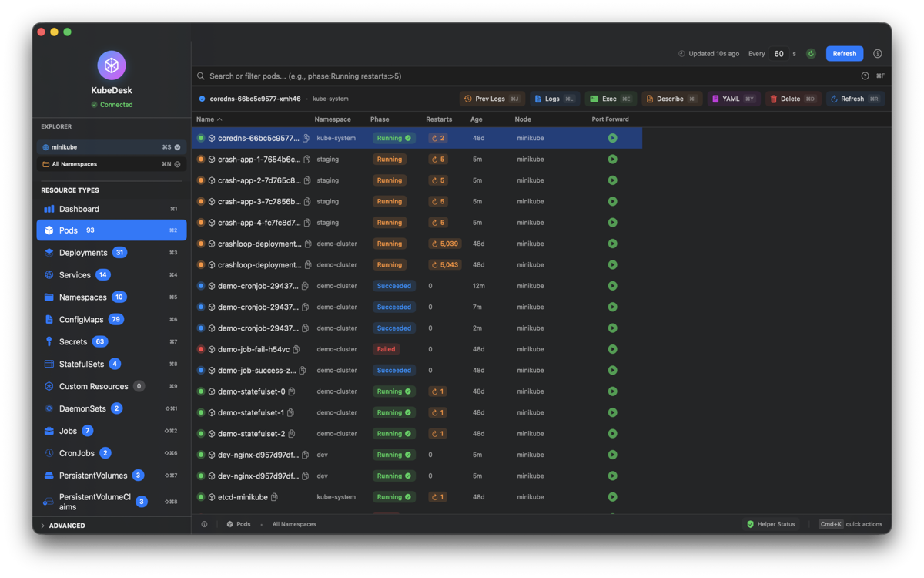This screenshot has height=578, width=924.
Task: Open the minikube cluster selector
Action: click(x=112, y=147)
